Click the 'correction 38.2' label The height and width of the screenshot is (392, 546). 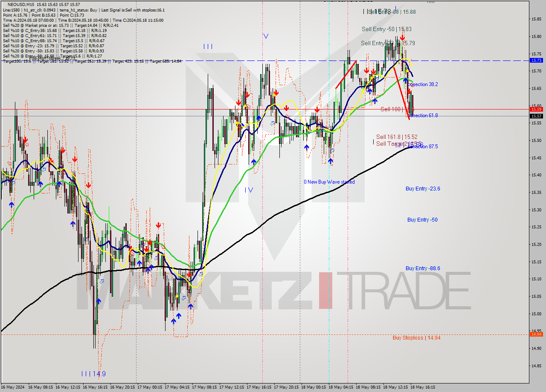pos(423,84)
